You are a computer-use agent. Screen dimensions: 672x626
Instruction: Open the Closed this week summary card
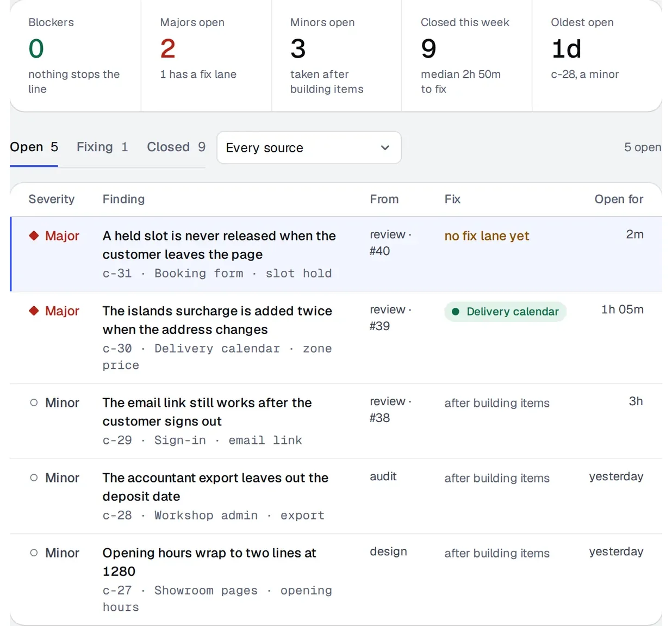pyautogui.click(x=466, y=56)
